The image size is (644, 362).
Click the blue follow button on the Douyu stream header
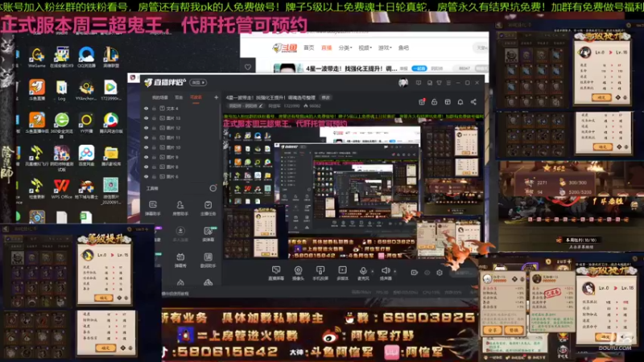pyautogui.click(x=419, y=68)
